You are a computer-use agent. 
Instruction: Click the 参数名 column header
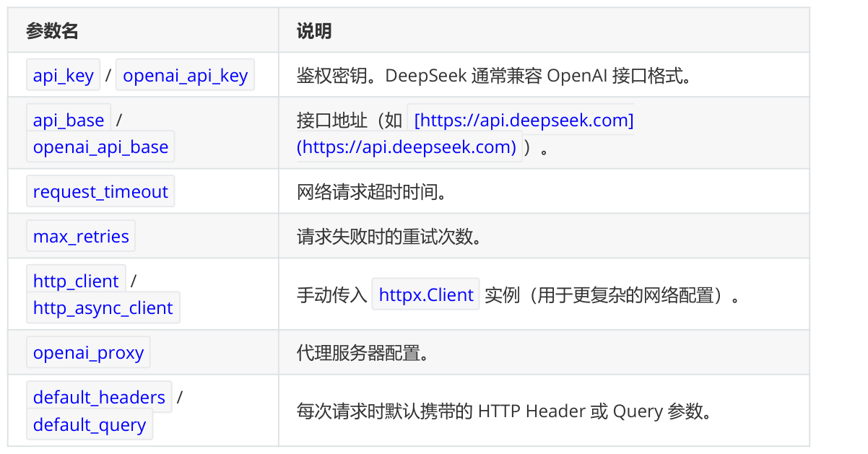click(x=52, y=31)
